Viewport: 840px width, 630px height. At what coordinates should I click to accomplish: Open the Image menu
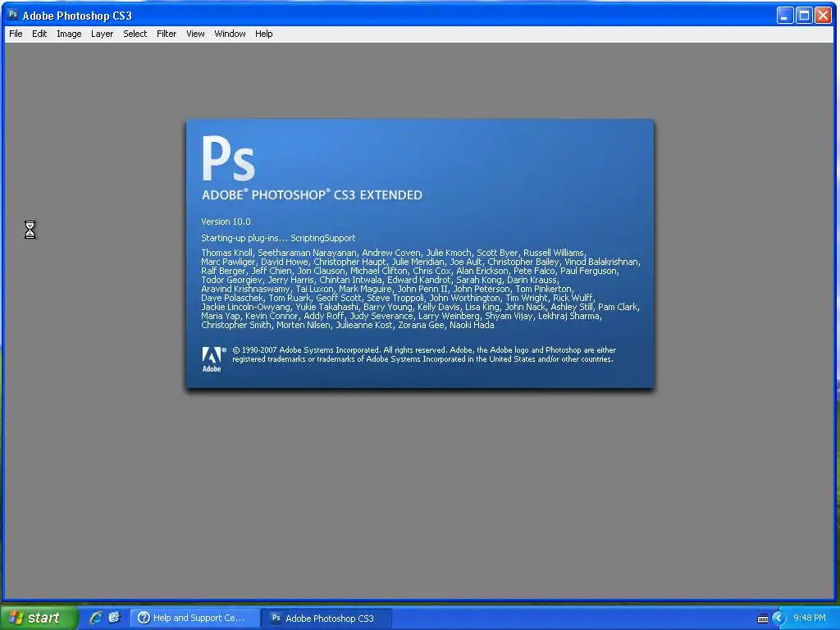pos(69,34)
